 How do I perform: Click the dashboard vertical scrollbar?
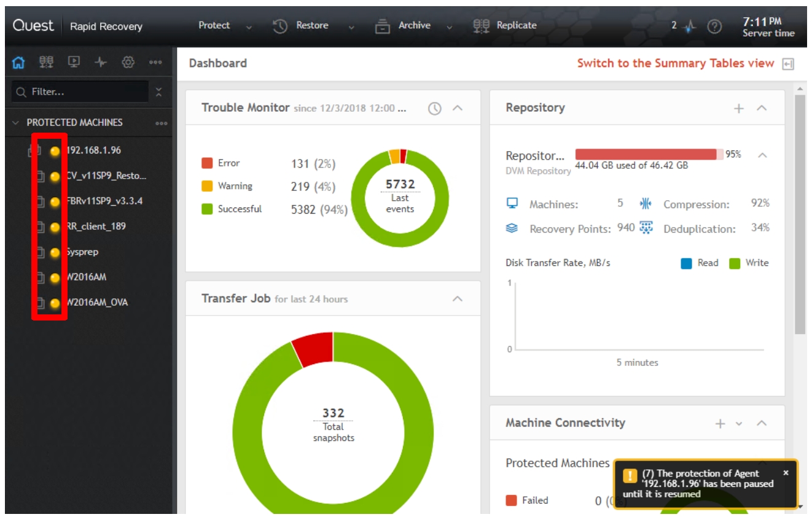(x=800, y=215)
